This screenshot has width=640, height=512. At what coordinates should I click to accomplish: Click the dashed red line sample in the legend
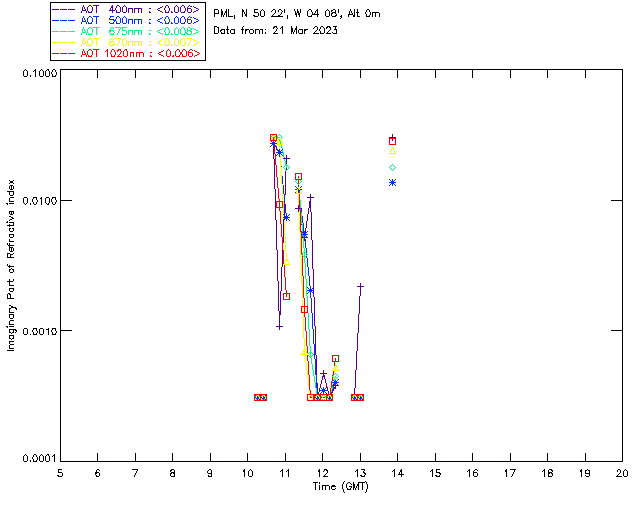click(64, 53)
